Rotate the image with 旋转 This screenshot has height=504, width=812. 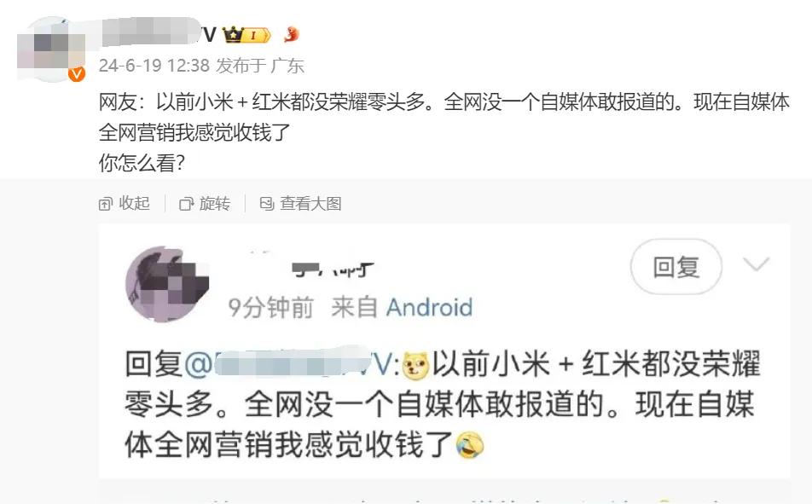[x=205, y=204]
